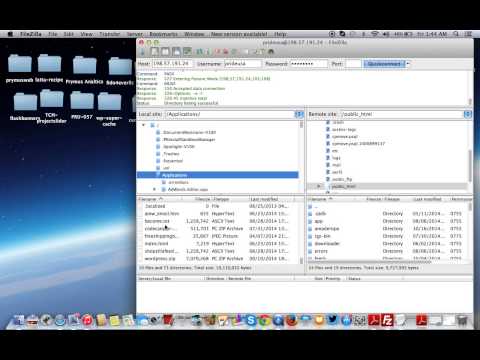
Task: Open the Help menu
Action: coord(280,34)
